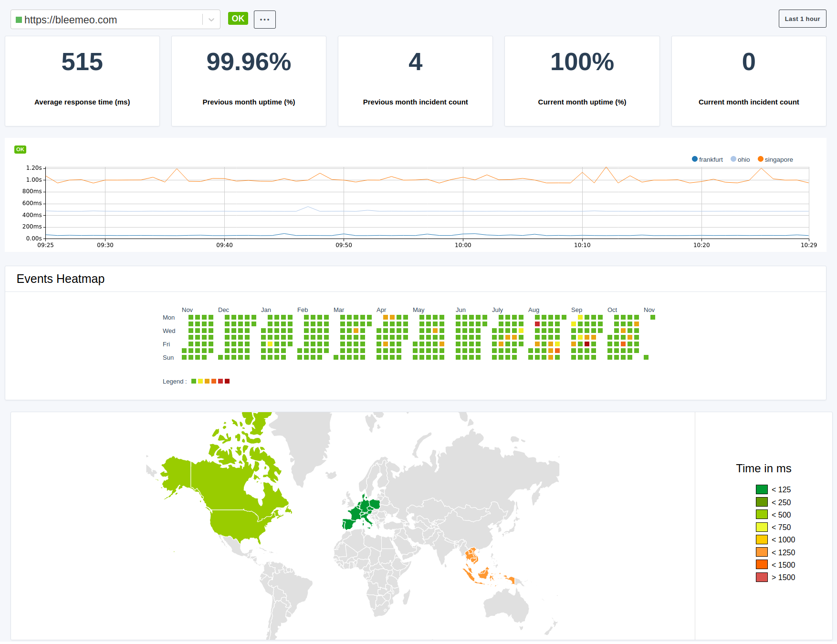837x644 pixels.
Task: Click inside the https://bleemeo.com URL field
Action: pyautogui.click(x=95, y=20)
